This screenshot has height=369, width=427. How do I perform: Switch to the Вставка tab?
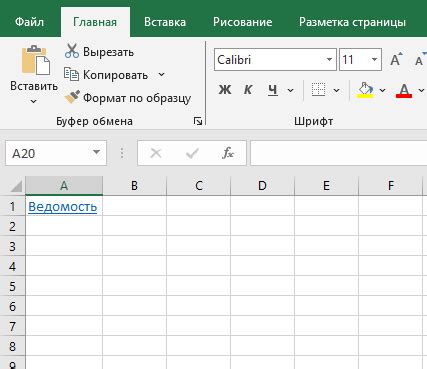coord(165,22)
